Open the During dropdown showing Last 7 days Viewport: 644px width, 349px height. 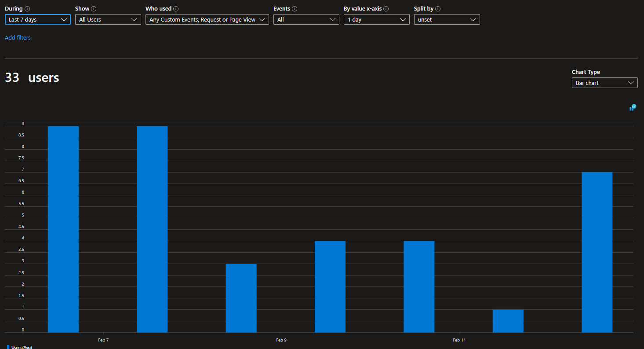click(x=37, y=19)
